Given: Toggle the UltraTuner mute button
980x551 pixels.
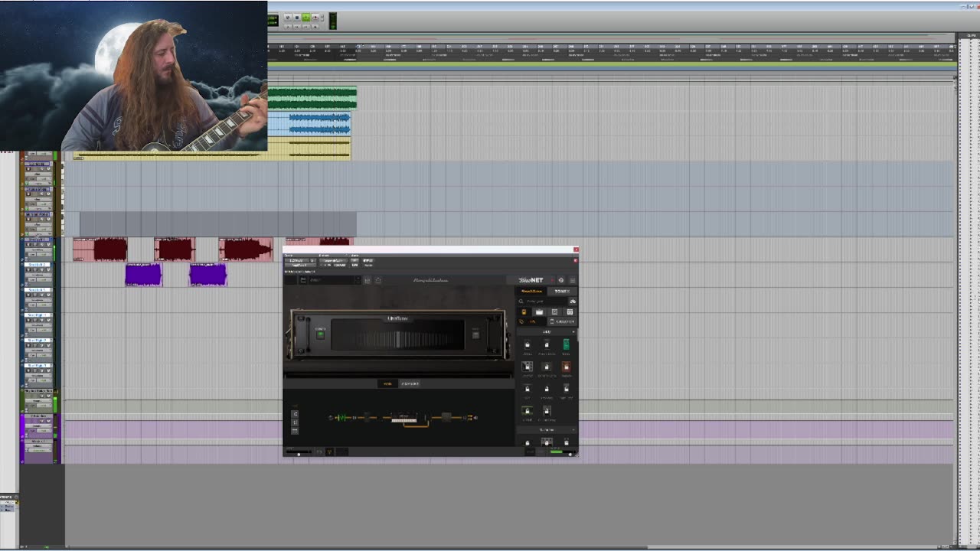Looking at the screenshot, I should click(475, 334).
